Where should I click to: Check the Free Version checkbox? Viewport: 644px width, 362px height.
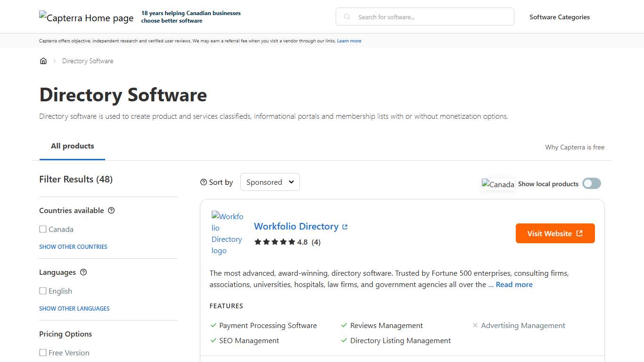tap(43, 353)
